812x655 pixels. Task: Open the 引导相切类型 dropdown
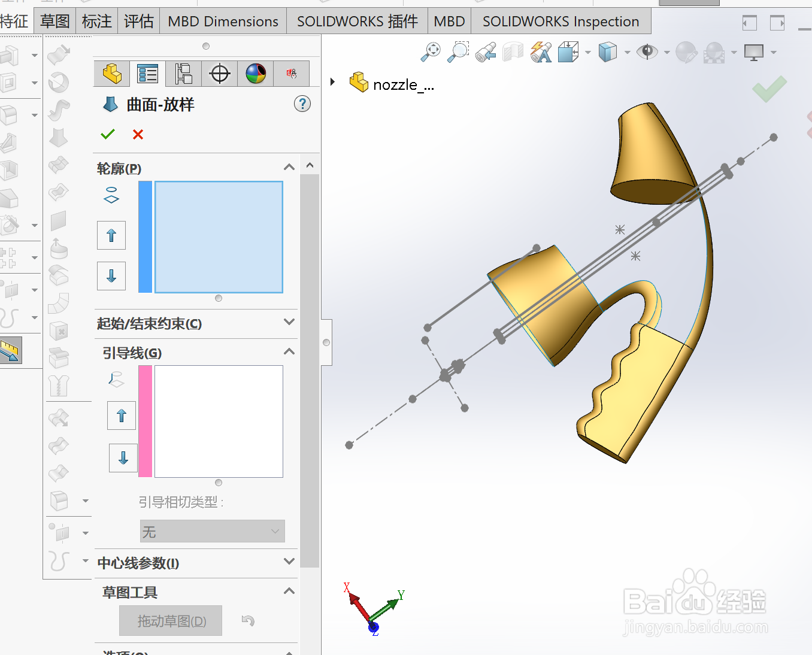tap(213, 531)
